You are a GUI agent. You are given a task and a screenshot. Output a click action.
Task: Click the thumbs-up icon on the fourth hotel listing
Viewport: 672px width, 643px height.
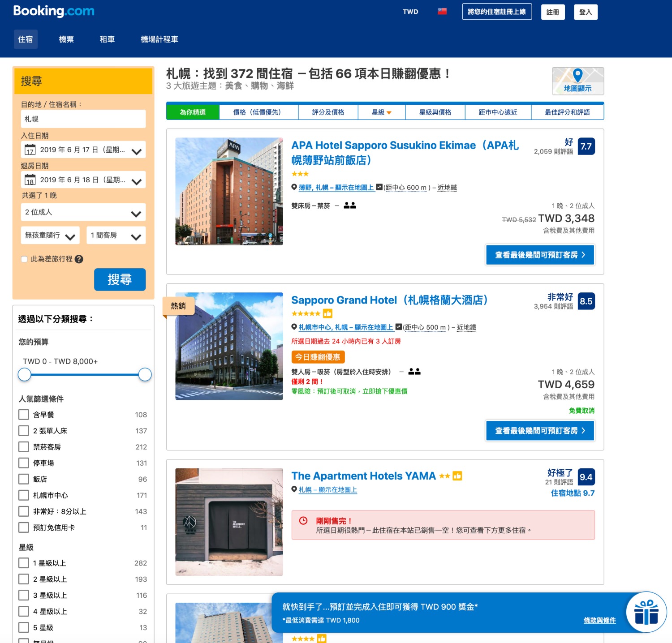(x=322, y=639)
